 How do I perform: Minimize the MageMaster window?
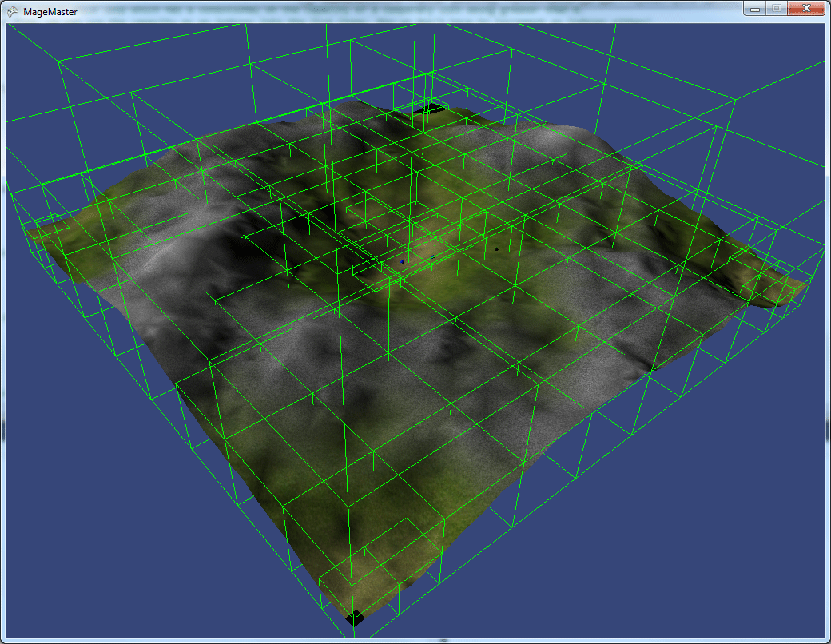pyautogui.click(x=756, y=9)
